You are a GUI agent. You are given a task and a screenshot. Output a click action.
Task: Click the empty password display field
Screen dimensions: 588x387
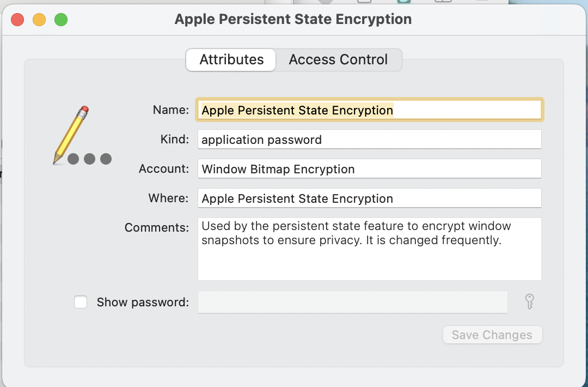(352, 302)
